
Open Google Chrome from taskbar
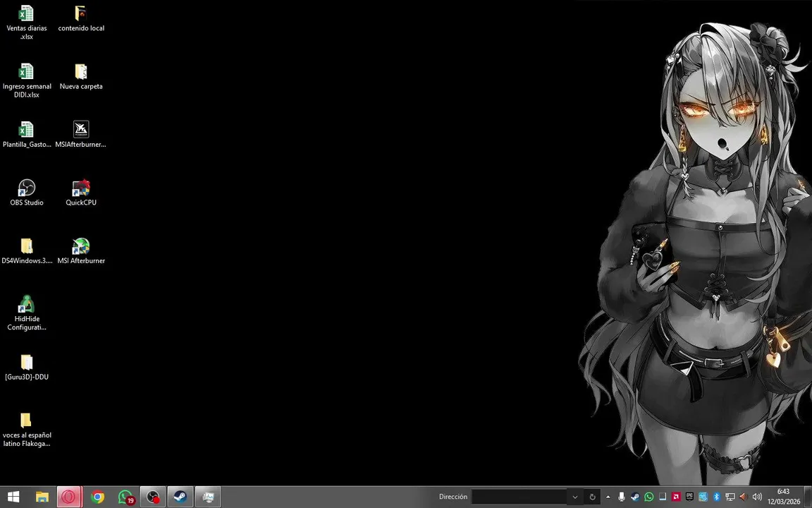click(x=97, y=497)
